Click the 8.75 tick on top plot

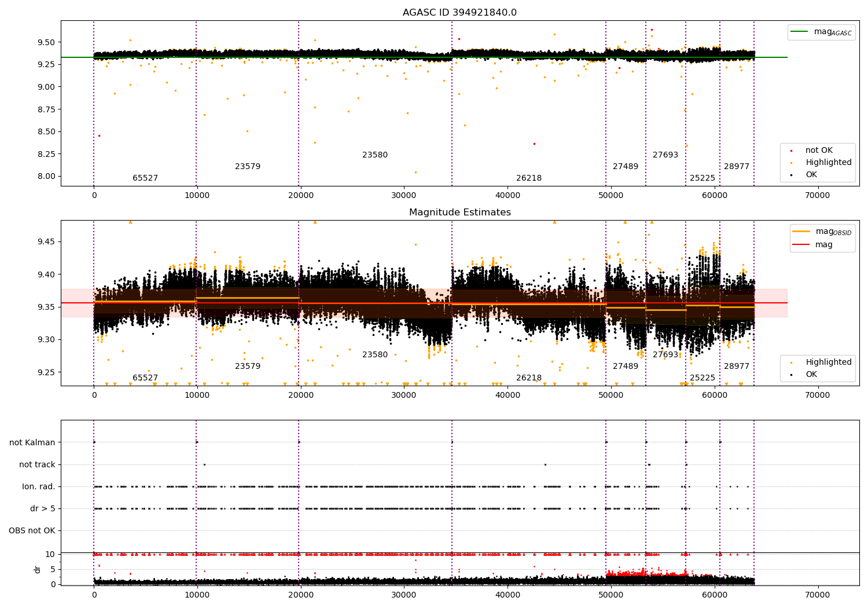coord(47,109)
